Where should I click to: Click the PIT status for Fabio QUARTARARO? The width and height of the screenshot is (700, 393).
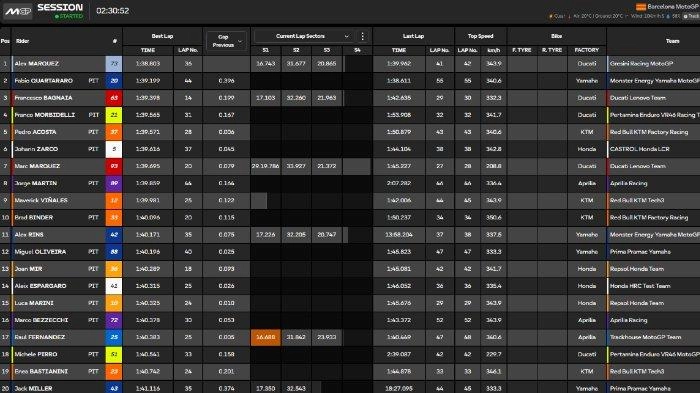point(93,81)
